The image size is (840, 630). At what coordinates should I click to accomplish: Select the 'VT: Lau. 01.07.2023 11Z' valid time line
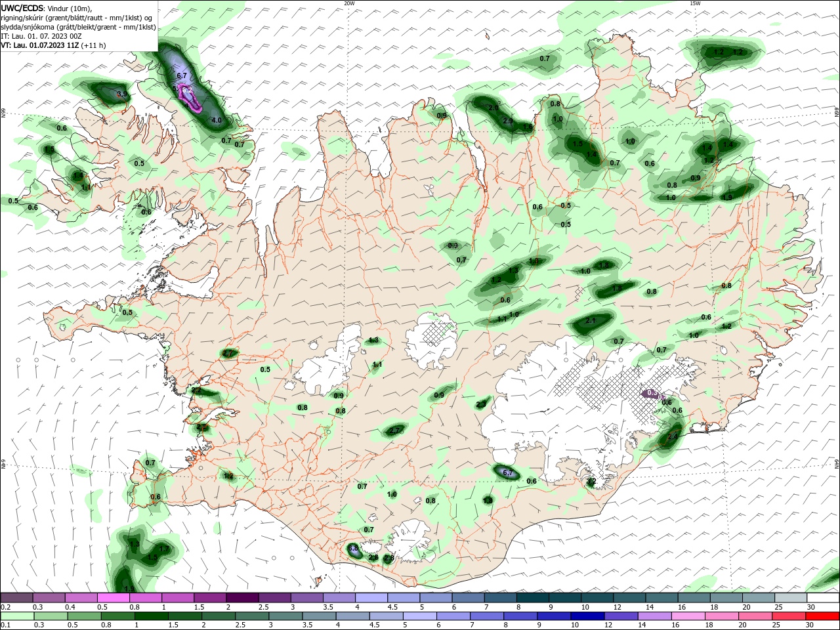[39, 45]
